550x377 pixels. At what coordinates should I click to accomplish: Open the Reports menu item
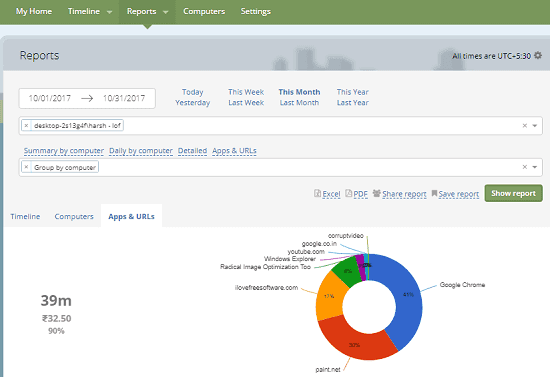click(142, 11)
